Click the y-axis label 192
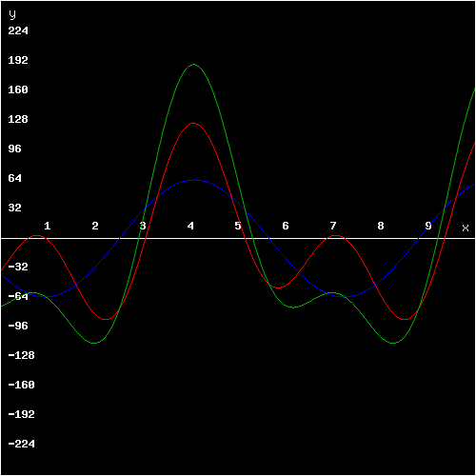Screen dimensions: 476x476 pyautogui.click(x=18, y=60)
